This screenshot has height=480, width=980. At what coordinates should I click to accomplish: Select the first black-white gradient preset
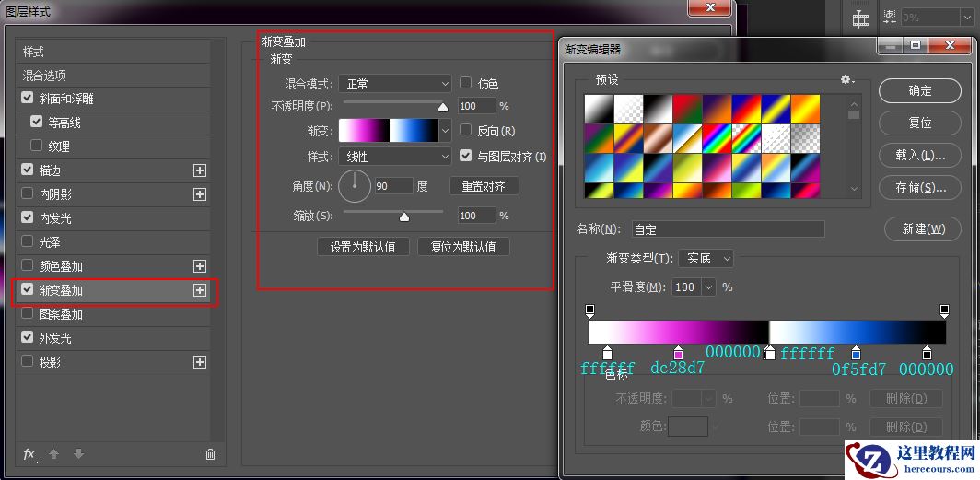coord(598,109)
